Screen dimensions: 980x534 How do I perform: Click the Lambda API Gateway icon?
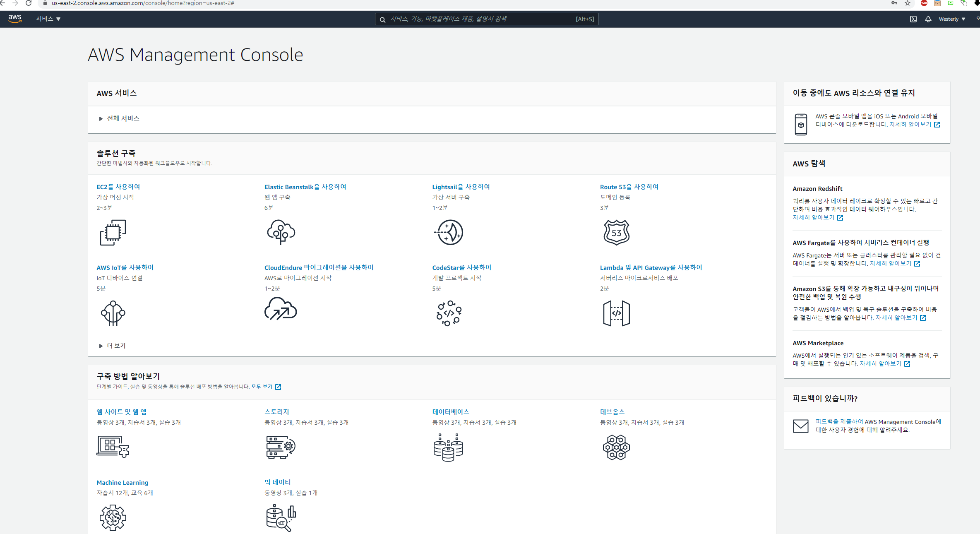point(617,313)
